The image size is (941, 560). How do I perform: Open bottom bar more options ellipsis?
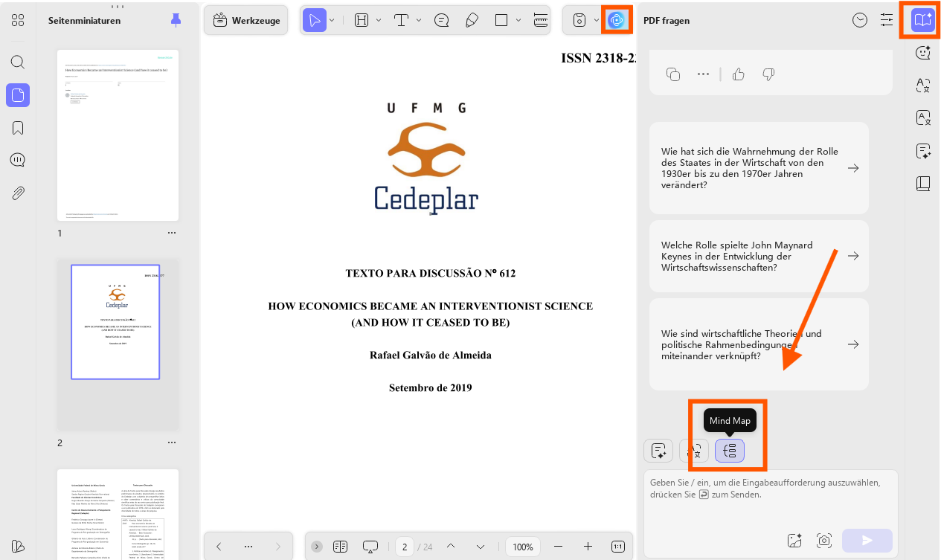coord(248,547)
